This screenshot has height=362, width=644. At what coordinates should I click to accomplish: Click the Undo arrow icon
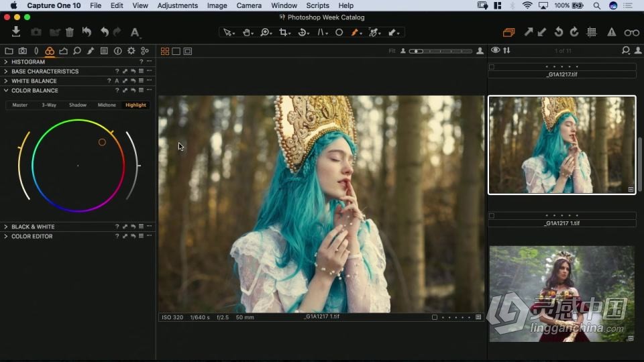pyautogui.click(x=105, y=32)
